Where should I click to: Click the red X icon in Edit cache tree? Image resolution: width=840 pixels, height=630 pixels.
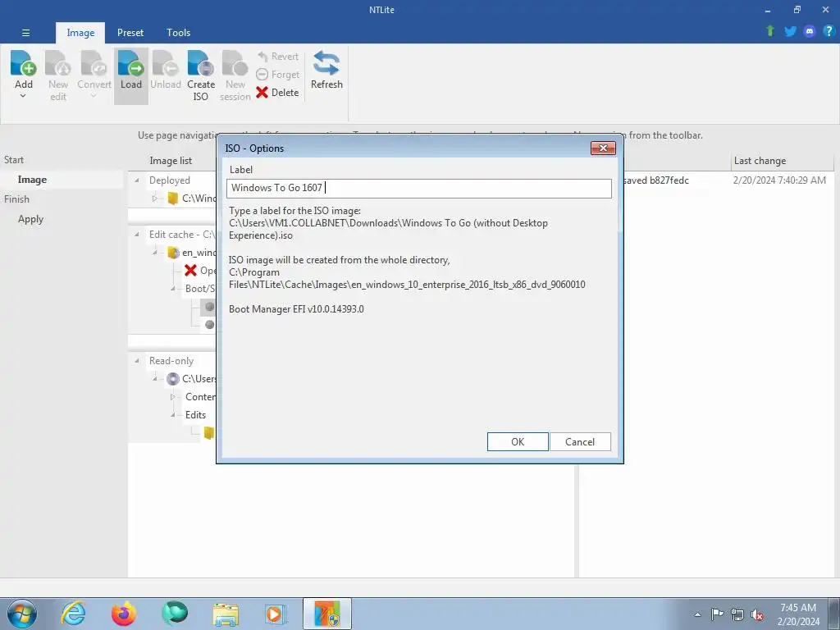[190, 271]
